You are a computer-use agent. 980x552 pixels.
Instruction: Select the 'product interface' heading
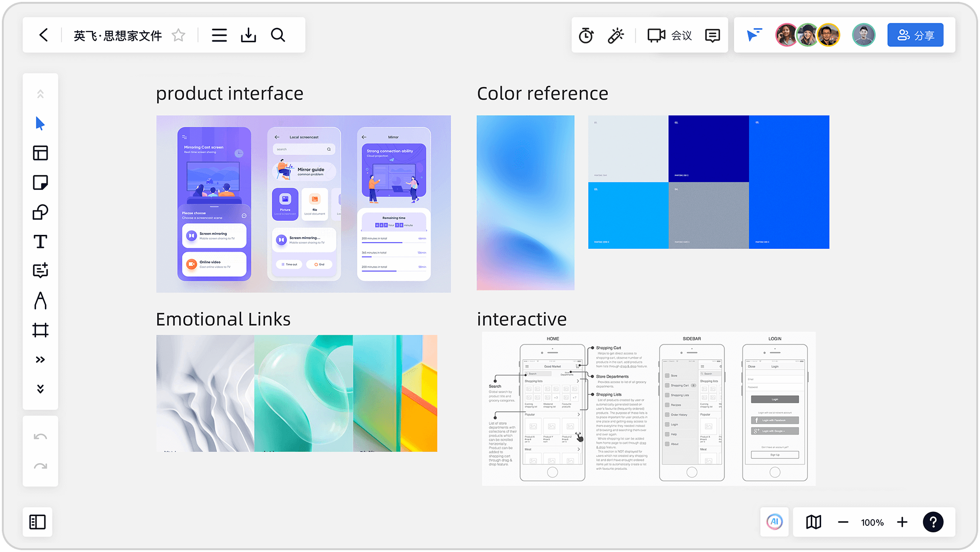[x=230, y=94]
